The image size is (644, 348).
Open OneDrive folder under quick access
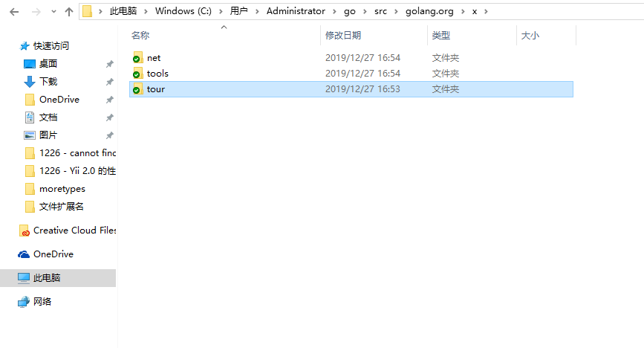click(59, 100)
